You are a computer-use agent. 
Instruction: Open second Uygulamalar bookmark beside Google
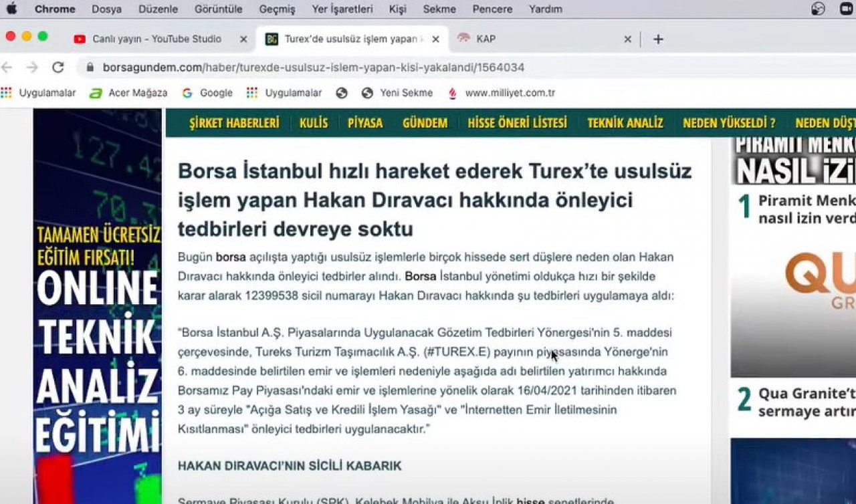pyautogui.click(x=284, y=93)
